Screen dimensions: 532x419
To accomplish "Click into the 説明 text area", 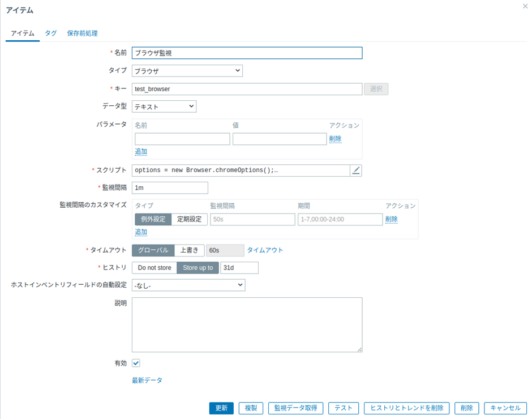I will [x=247, y=324].
